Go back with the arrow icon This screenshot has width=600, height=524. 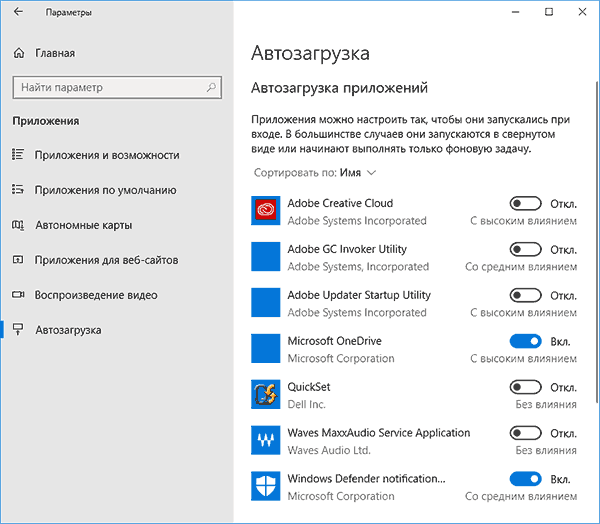pyautogui.click(x=18, y=12)
